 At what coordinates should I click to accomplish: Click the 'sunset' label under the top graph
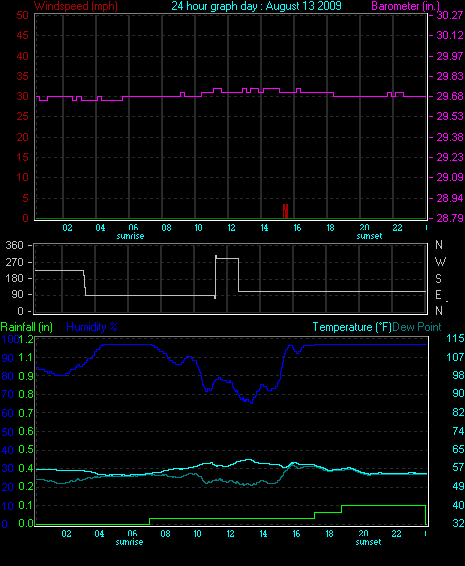tap(369, 236)
